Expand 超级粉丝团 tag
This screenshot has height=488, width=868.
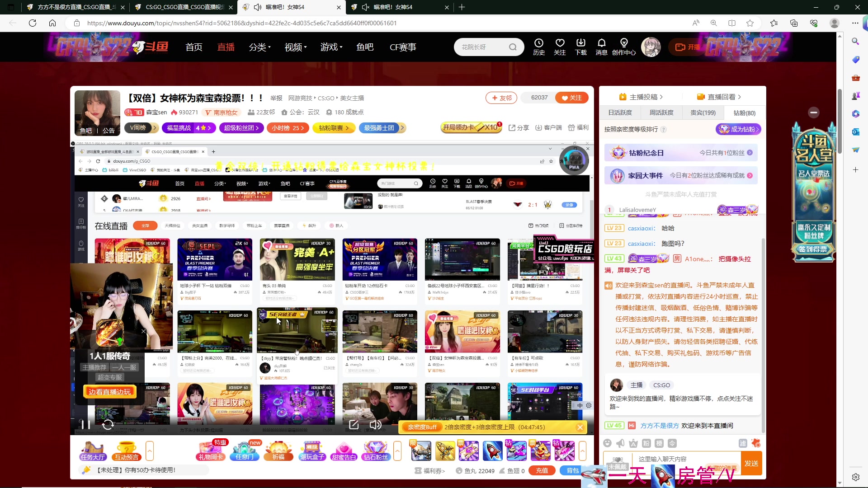pos(241,128)
